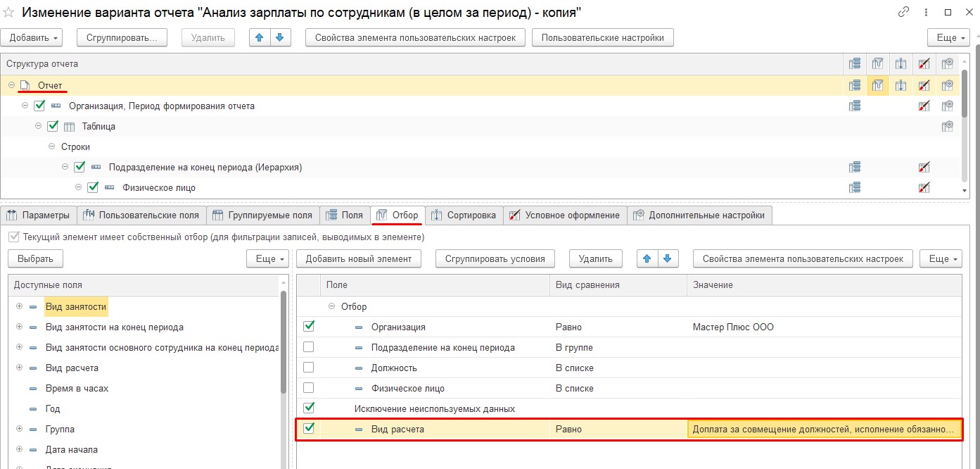
Task: Open the Добавить dropdown button
Action: pos(32,37)
